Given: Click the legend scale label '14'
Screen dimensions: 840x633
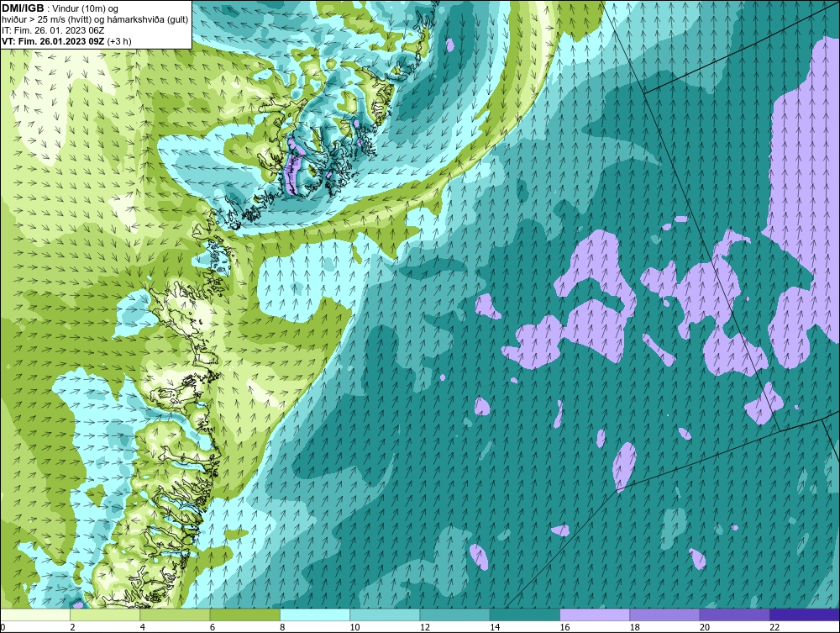Looking at the screenshot, I should coord(495,628).
